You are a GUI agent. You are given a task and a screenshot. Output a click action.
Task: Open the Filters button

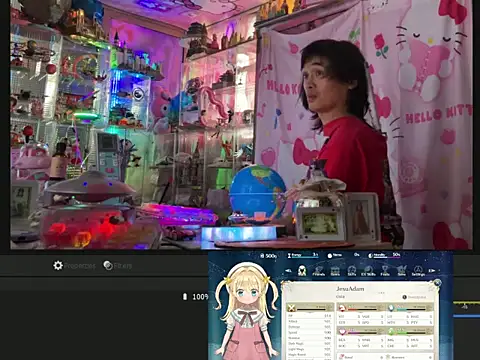(x=117, y=266)
